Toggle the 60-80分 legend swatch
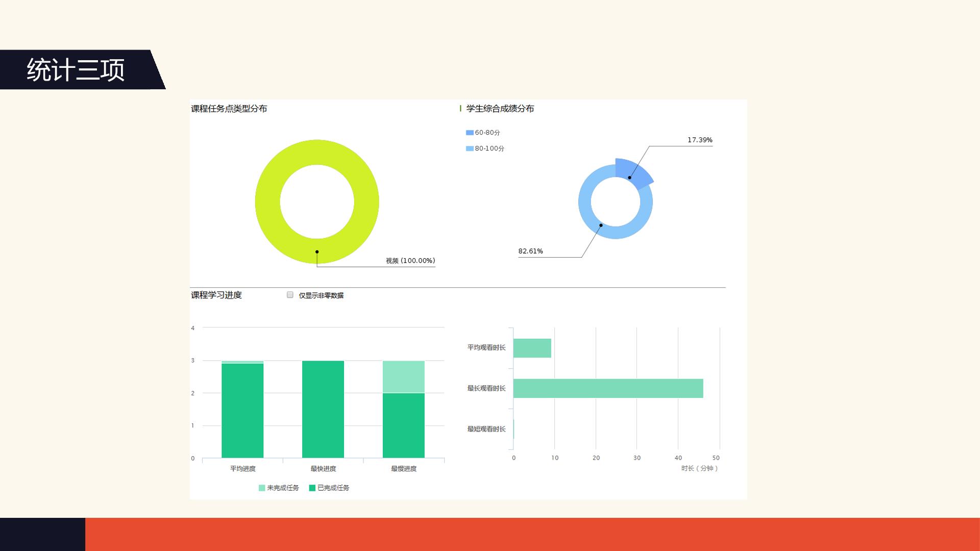The height and width of the screenshot is (551, 980). [470, 133]
